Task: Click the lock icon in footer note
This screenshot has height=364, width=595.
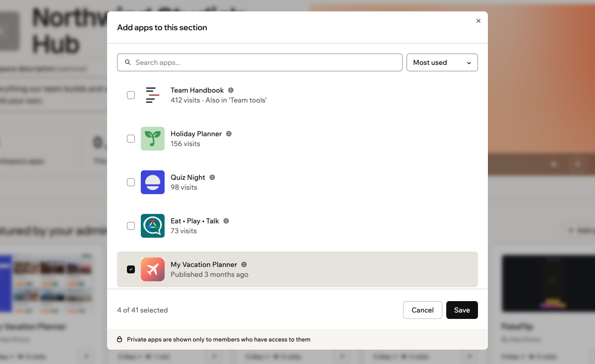Action: coord(119,340)
